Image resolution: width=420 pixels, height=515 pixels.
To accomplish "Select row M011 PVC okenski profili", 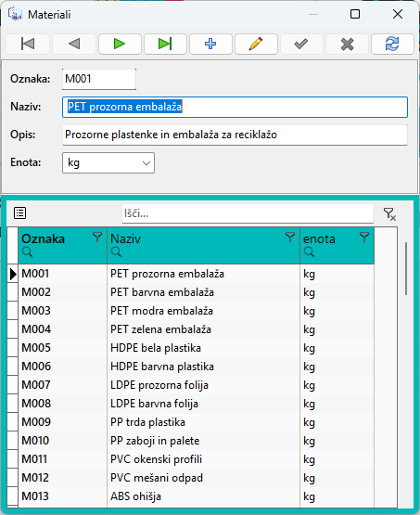I will 197,459.
